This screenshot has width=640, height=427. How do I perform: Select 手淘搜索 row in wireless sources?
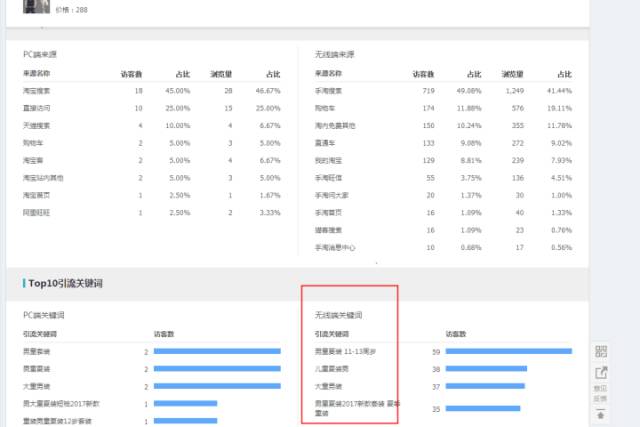point(443,91)
